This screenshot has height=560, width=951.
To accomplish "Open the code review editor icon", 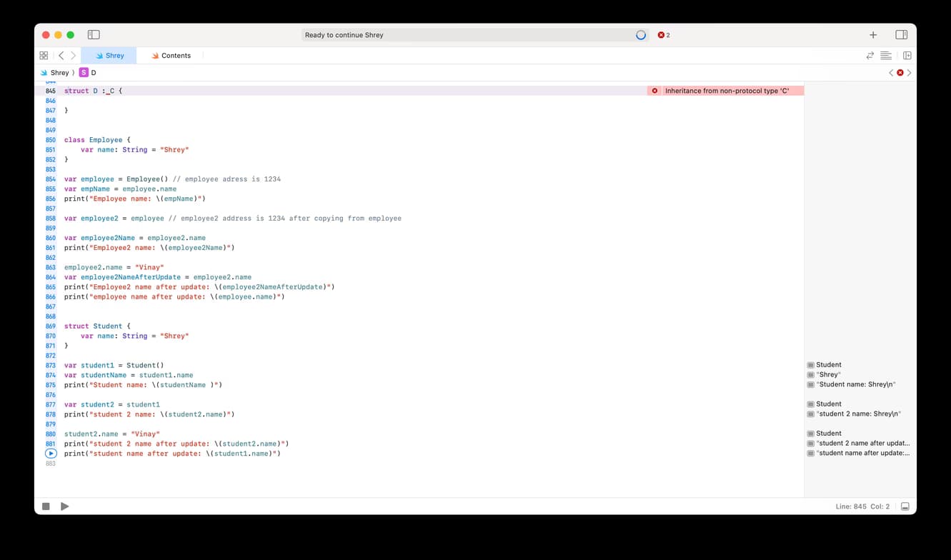I will coord(870,55).
